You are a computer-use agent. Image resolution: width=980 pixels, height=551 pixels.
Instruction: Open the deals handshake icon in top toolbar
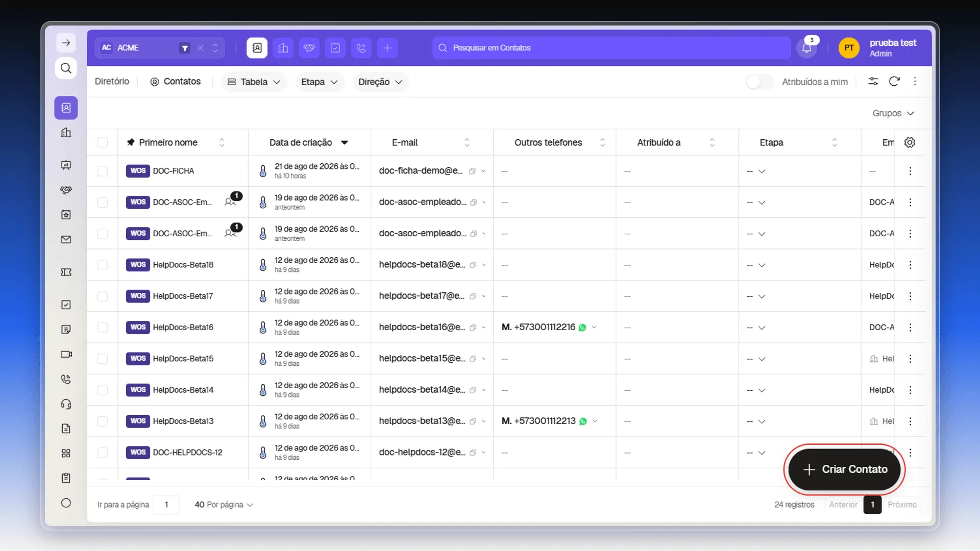tap(309, 48)
